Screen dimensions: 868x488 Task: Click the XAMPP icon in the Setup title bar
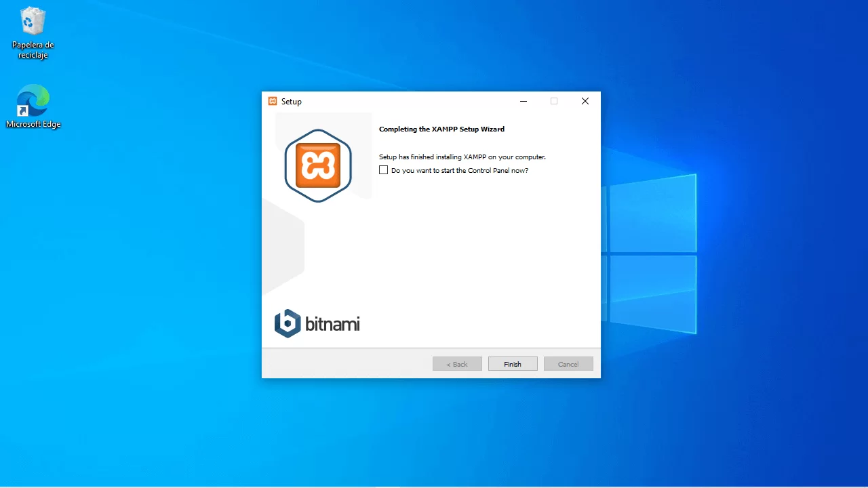(x=273, y=101)
